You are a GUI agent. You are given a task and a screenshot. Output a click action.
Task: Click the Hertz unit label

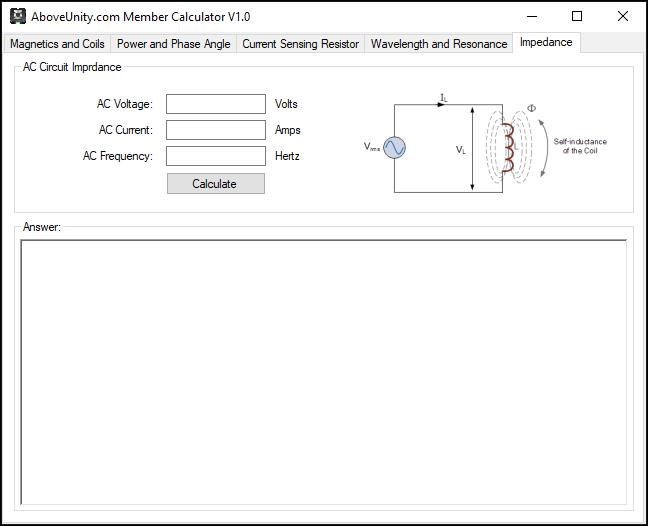coord(287,156)
